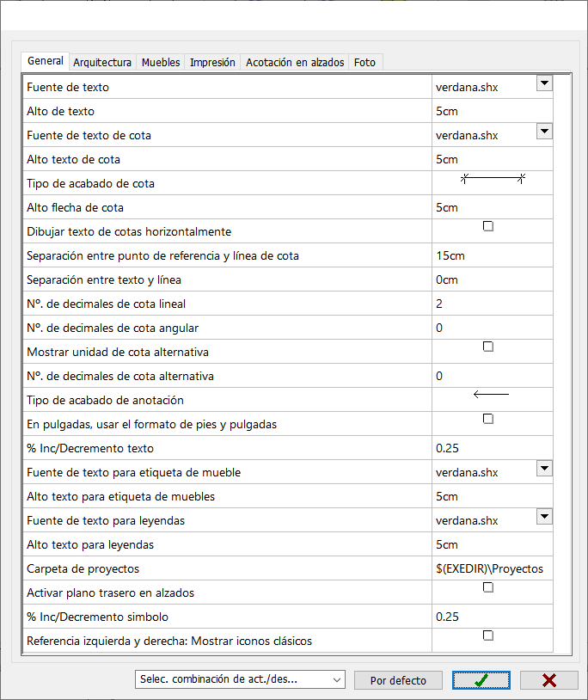588x700 pixels.
Task: Click decimales de cota alternativa value
Action: 493,377
